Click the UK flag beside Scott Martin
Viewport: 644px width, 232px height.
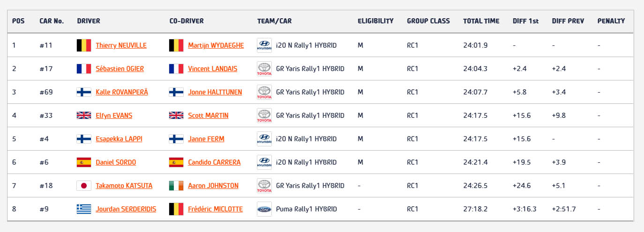tap(176, 116)
